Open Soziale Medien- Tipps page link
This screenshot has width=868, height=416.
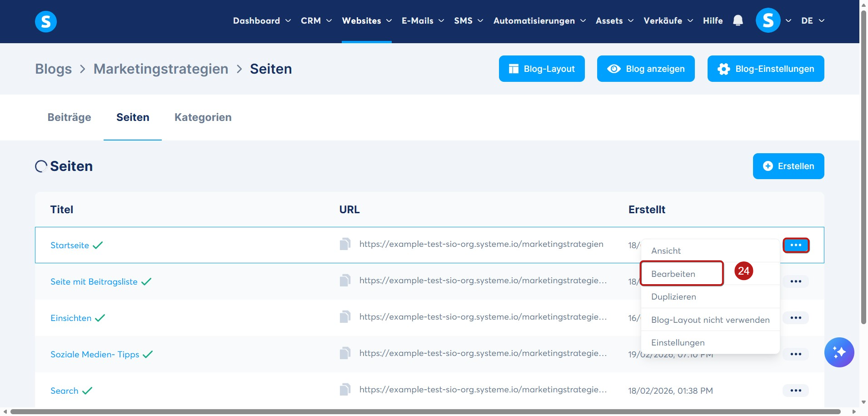(x=95, y=354)
